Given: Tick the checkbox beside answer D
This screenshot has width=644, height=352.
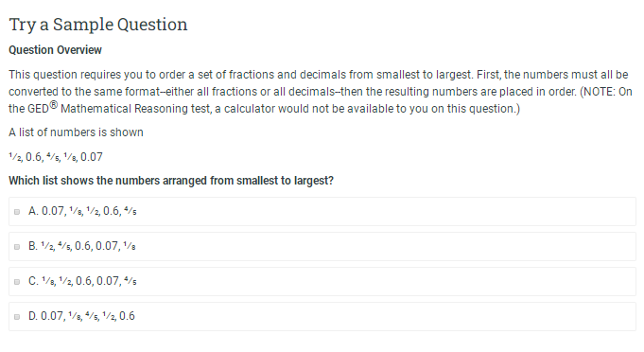Looking at the screenshot, I should [x=17, y=317].
